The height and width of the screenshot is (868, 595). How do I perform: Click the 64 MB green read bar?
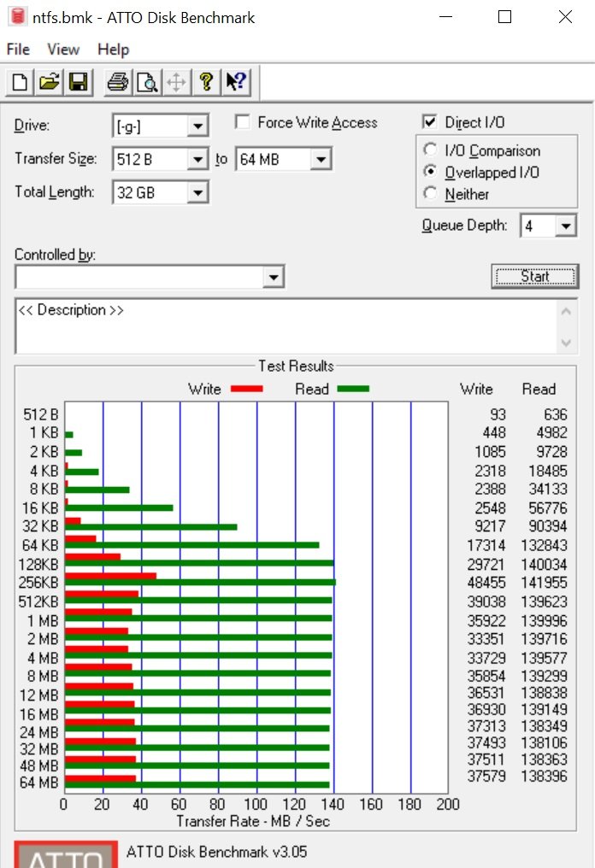[x=197, y=784]
